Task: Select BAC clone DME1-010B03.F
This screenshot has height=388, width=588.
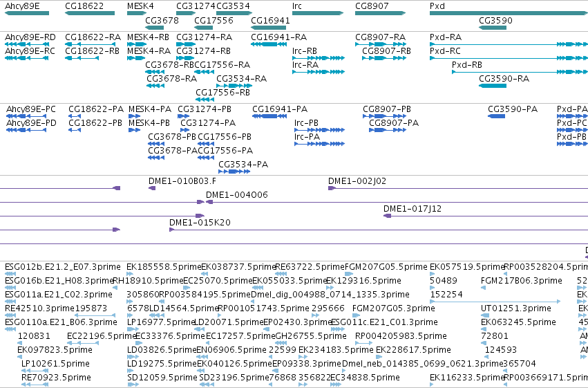Action: point(182,181)
